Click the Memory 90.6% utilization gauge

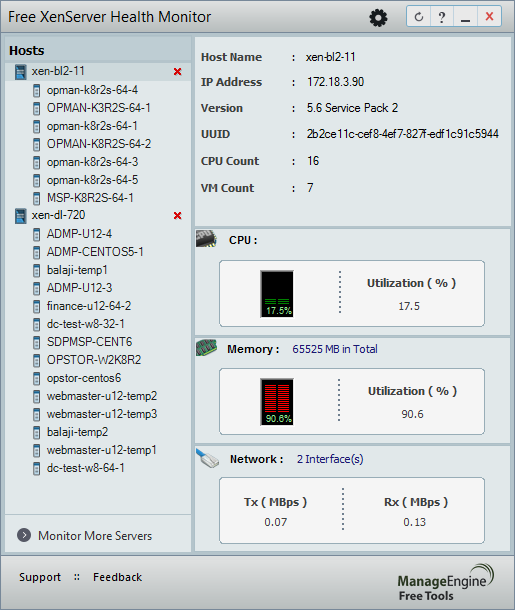(277, 402)
